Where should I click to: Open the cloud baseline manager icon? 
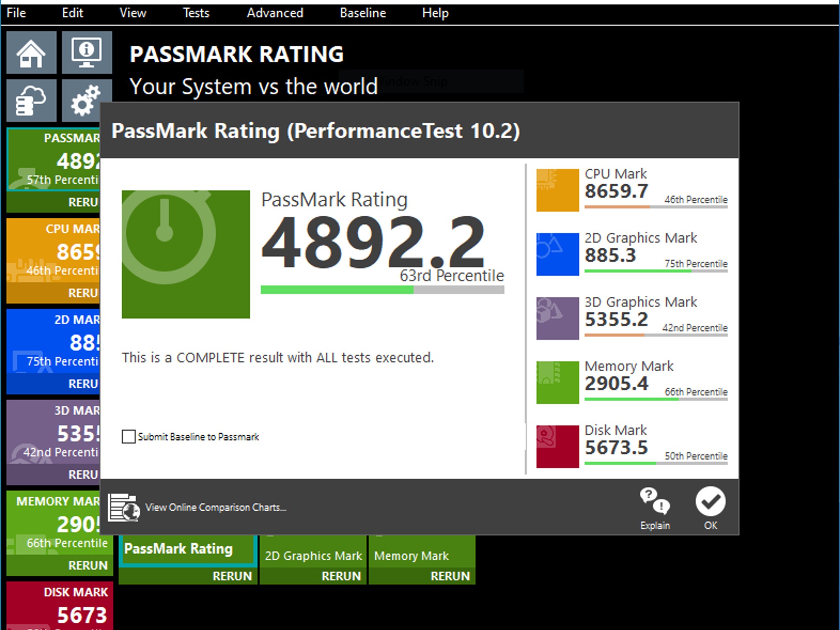[31, 100]
